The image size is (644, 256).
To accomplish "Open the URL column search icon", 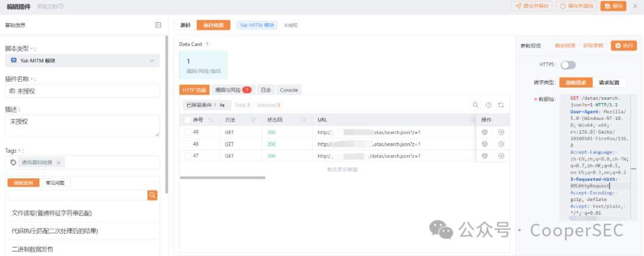I will point(472,120).
